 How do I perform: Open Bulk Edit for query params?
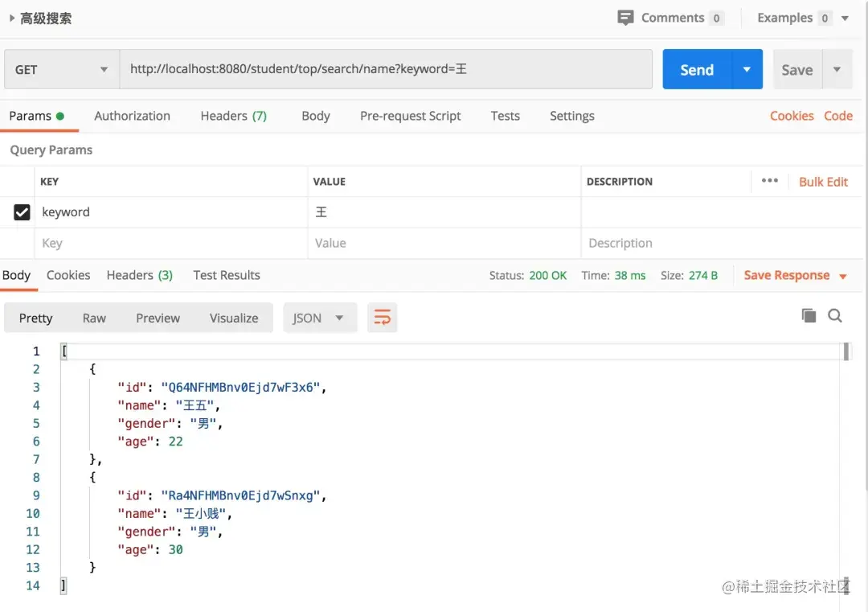[823, 181]
